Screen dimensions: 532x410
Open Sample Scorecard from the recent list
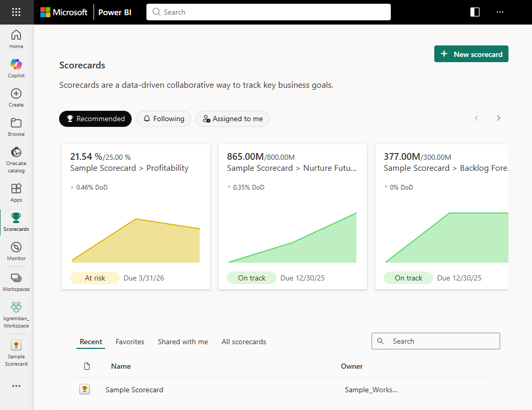point(134,390)
